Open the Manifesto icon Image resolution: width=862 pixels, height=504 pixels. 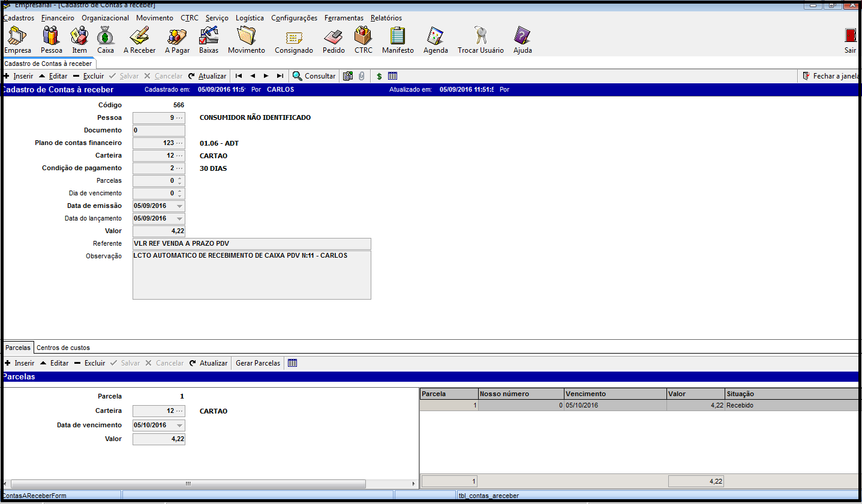point(398,40)
